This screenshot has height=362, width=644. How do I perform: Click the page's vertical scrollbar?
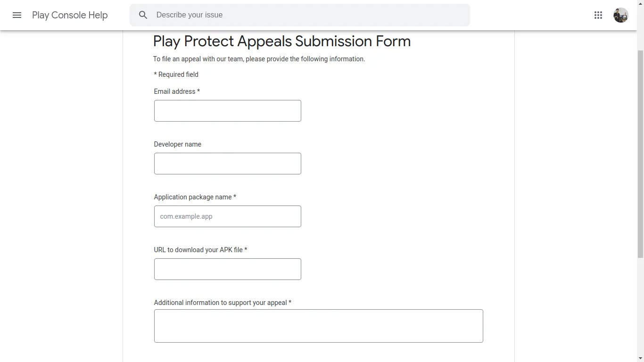point(640,153)
